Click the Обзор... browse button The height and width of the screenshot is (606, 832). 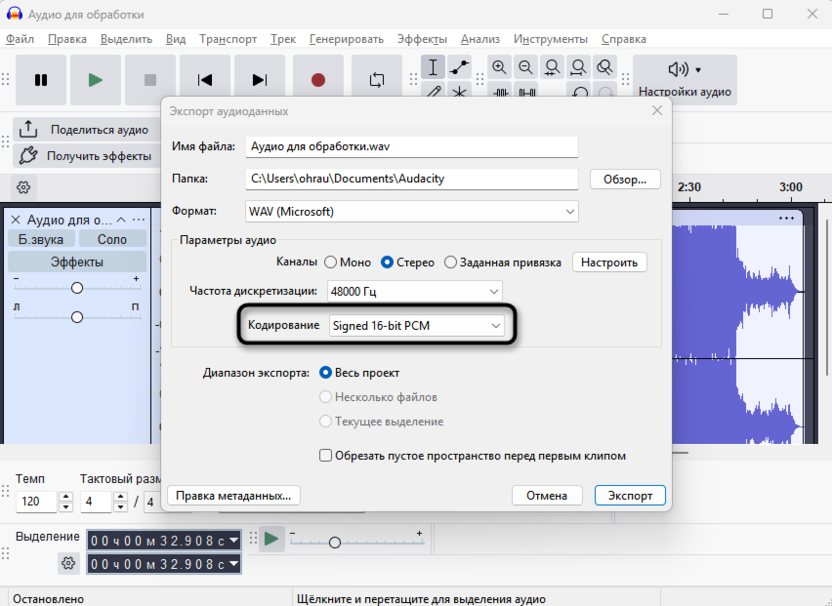click(x=626, y=179)
